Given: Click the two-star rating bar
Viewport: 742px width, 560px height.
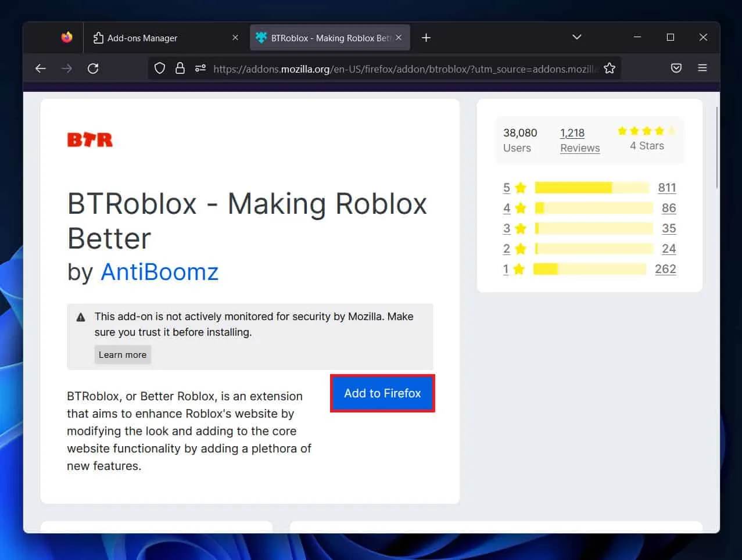Looking at the screenshot, I should pos(594,249).
